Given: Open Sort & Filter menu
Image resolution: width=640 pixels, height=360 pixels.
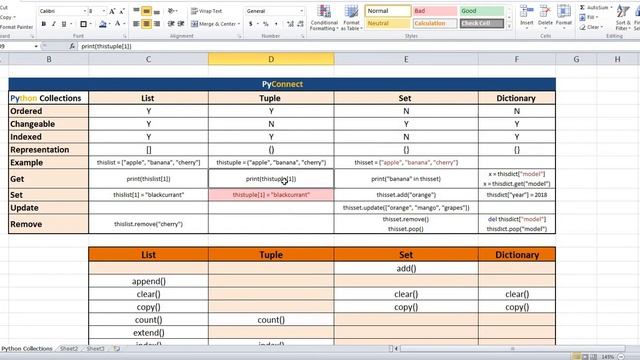Looking at the screenshot, I should [622, 18].
